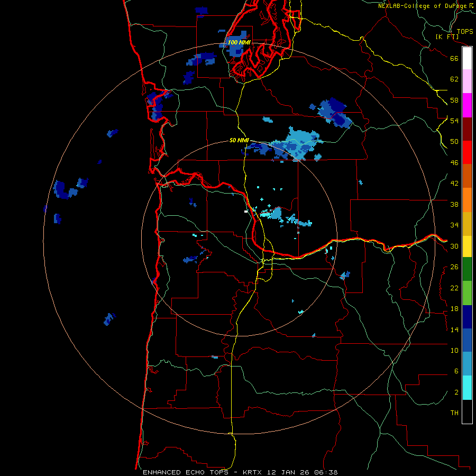The width and height of the screenshot is (476, 476).
Task: Click legend value "46"
Action: 454,163
